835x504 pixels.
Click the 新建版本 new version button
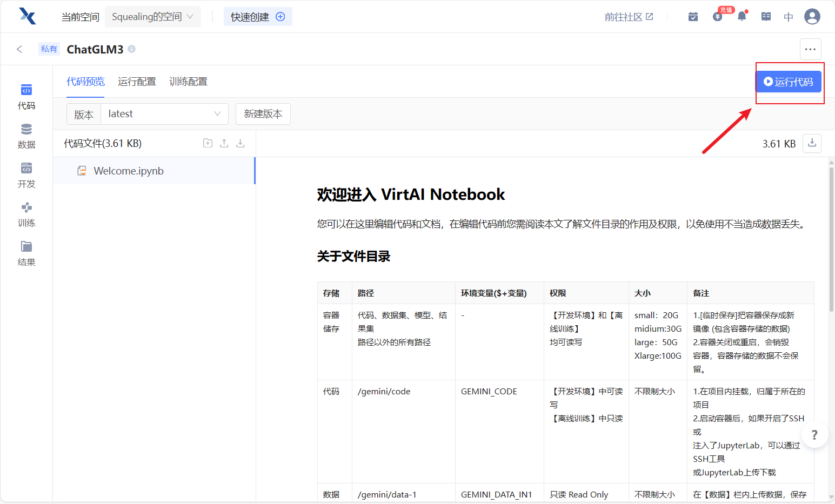coord(263,114)
